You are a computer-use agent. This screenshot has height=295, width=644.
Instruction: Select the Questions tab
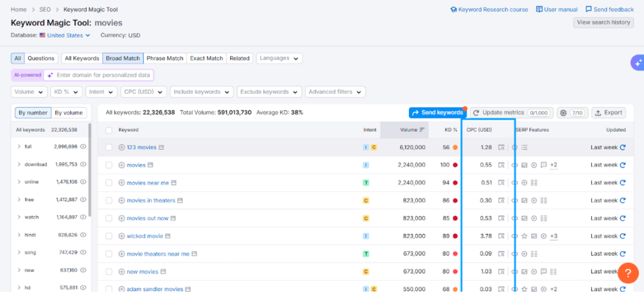click(x=41, y=58)
